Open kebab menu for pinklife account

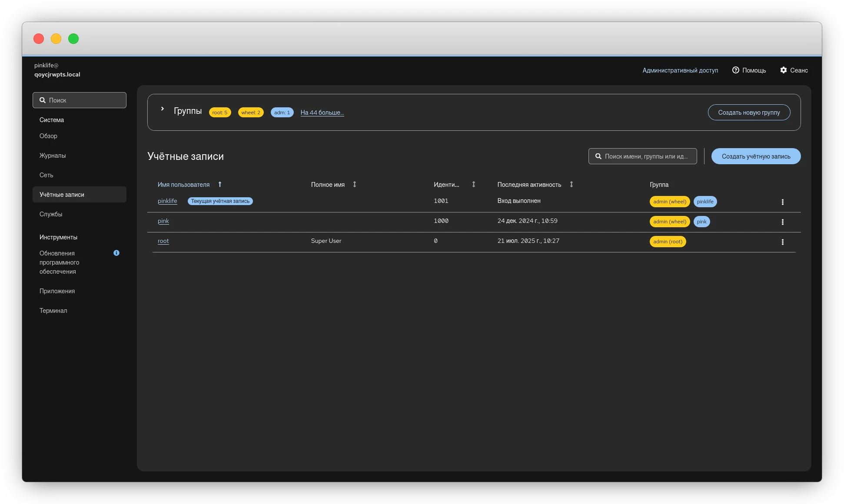(x=782, y=202)
